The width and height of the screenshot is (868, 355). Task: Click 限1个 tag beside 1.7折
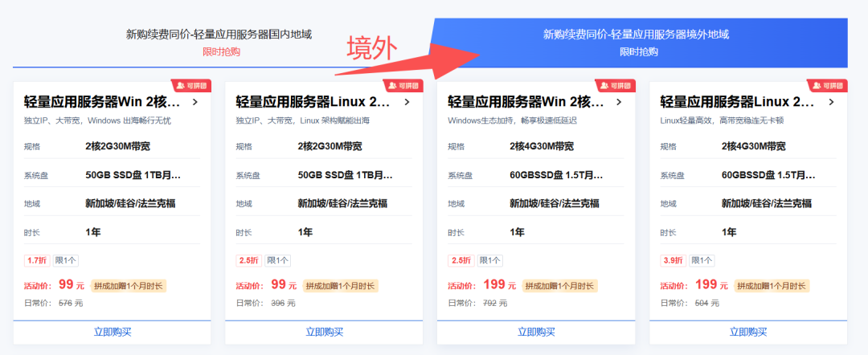pos(66,260)
